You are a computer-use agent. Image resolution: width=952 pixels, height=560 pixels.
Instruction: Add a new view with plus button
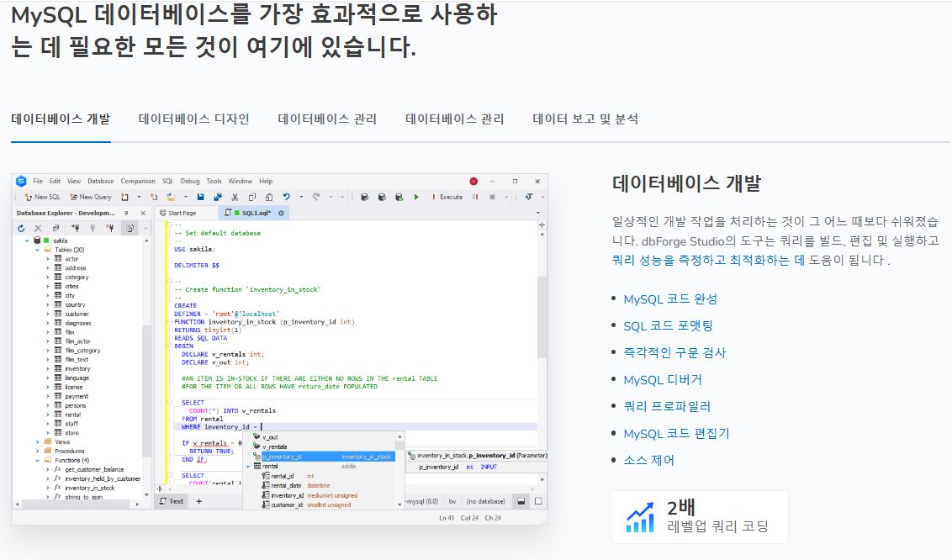[198, 501]
